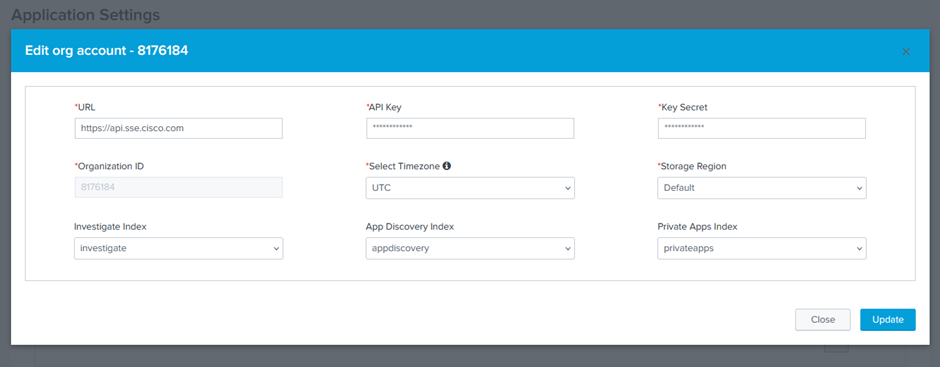Expand the App Discovery Index dropdown
This screenshot has width=940, height=367.
click(470, 248)
